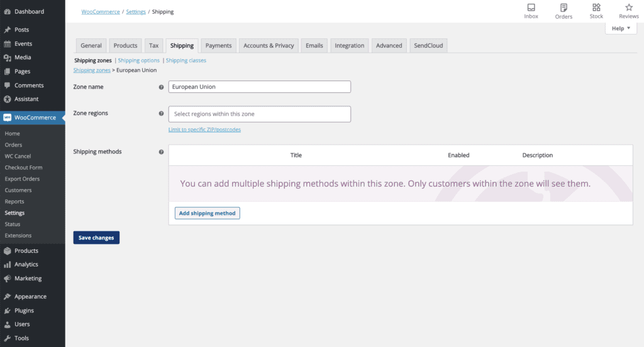Open the Shipping options sub-link
The image size is (644, 347).
point(139,60)
